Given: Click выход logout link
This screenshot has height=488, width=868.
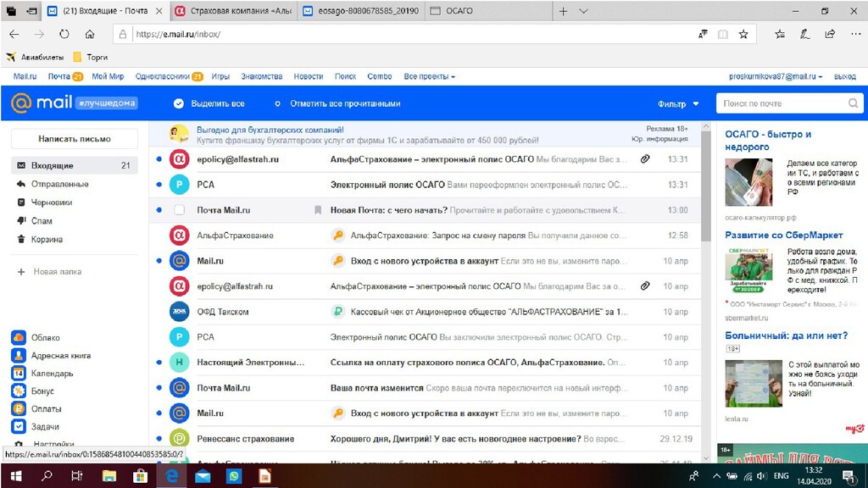Looking at the screenshot, I should (845, 76).
